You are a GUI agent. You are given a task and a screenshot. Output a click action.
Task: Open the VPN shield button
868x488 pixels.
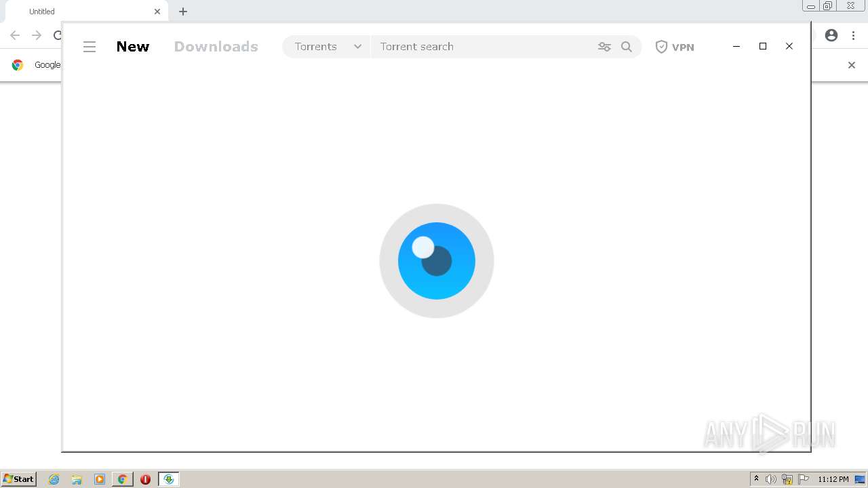point(675,47)
